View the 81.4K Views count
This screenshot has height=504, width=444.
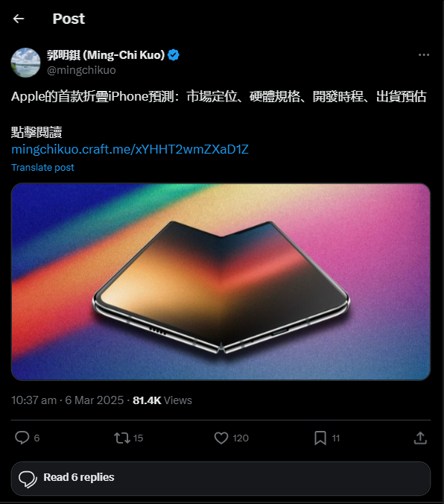(162, 400)
